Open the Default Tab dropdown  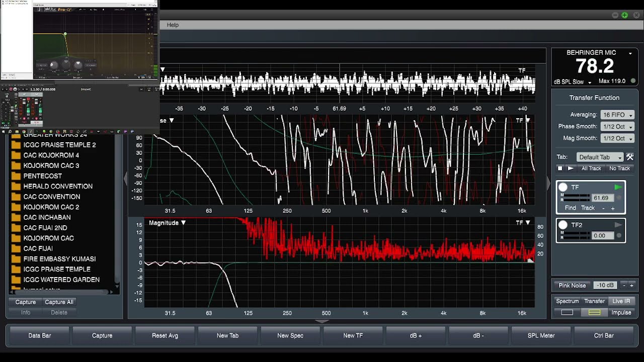pos(600,157)
